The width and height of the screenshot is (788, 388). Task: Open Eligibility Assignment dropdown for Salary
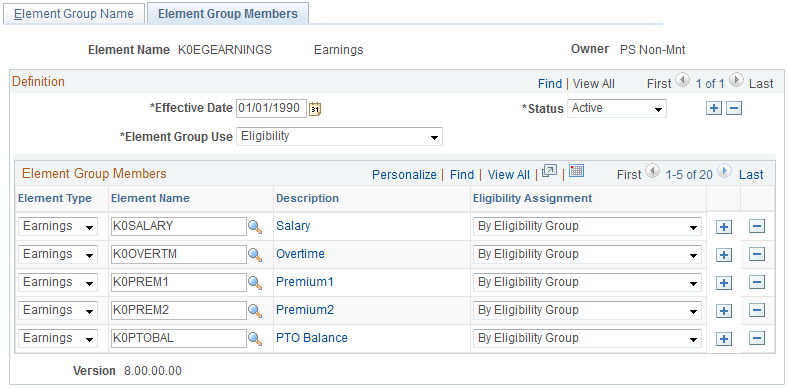pyautogui.click(x=587, y=227)
